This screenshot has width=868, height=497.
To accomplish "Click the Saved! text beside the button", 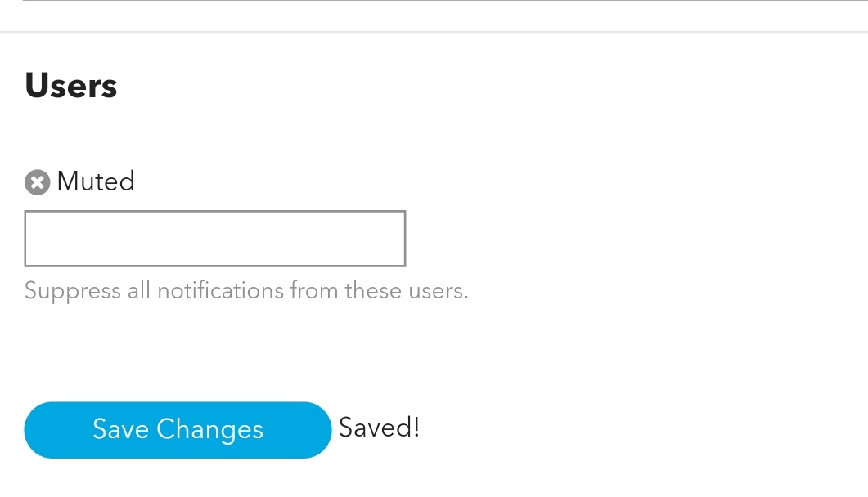I will [x=379, y=428].
